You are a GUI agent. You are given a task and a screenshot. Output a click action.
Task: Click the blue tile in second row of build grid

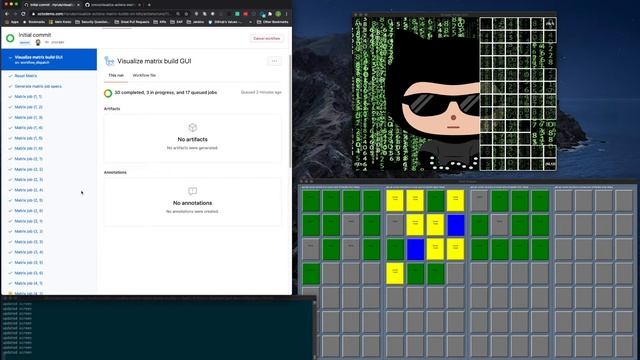(456, 225)
